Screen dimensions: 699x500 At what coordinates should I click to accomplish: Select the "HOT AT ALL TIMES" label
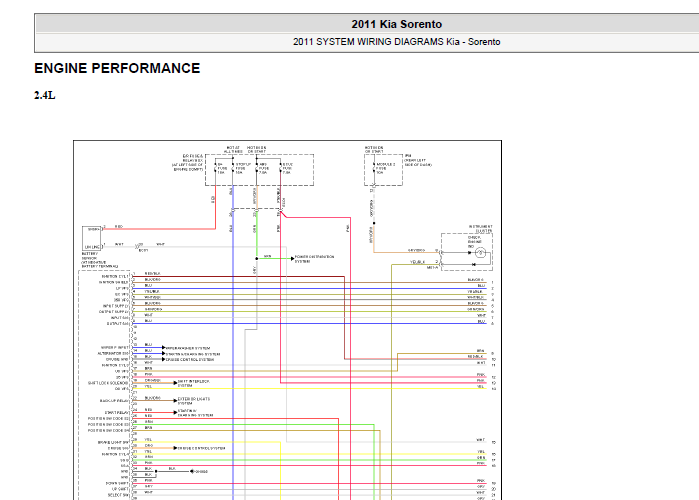point(233,149)
